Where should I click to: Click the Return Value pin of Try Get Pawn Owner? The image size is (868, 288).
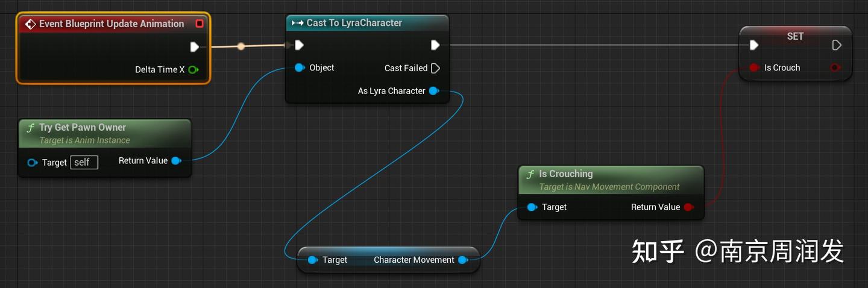[176, 160]
